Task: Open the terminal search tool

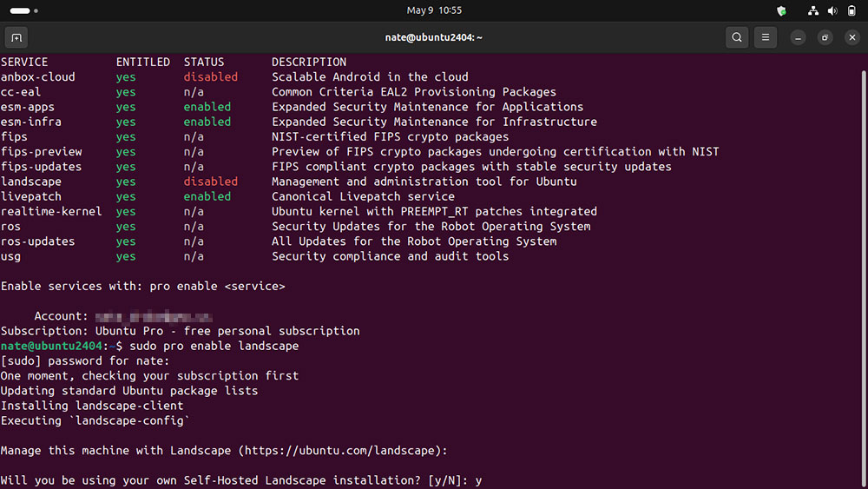Action: [737, 37]
